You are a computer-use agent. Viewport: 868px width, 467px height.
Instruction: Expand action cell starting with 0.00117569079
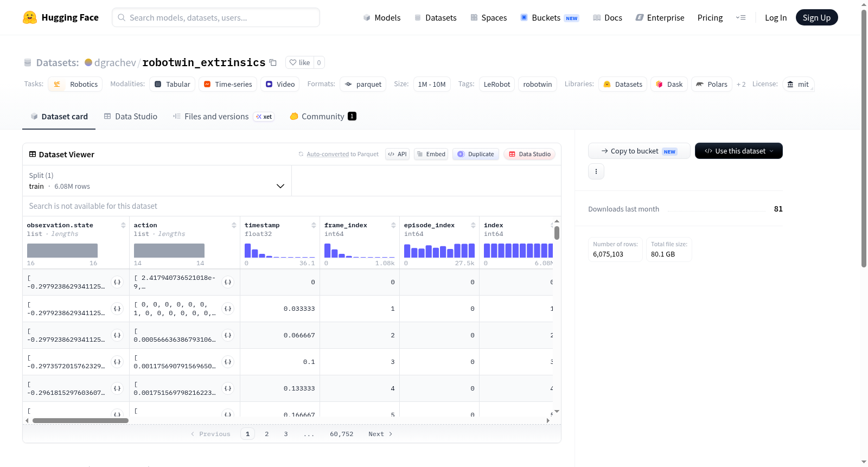tap(228, 362)
